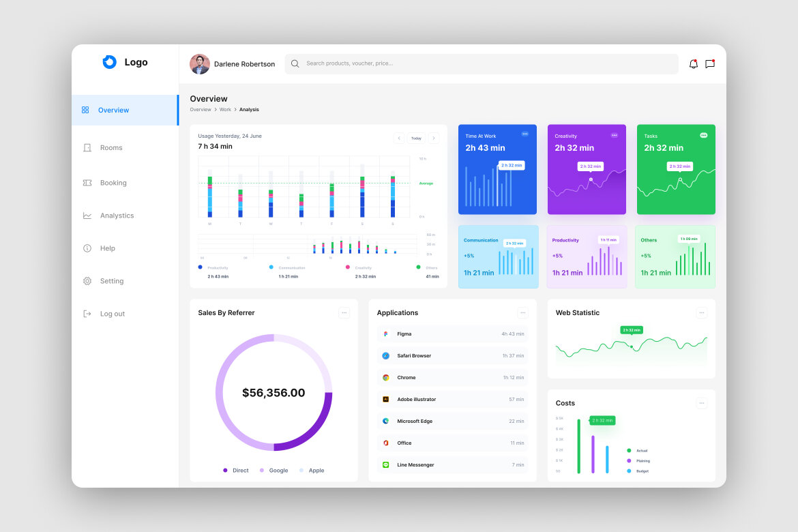
Task: Open the Productivity stats card
Action: coord(587,257)
